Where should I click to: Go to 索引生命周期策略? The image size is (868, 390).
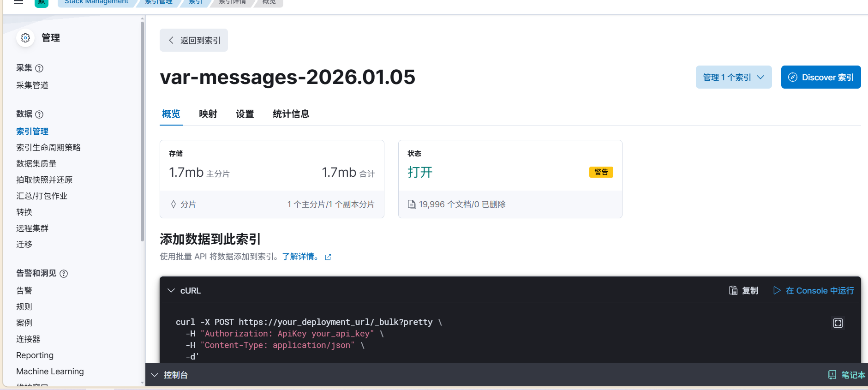point(48,148)
